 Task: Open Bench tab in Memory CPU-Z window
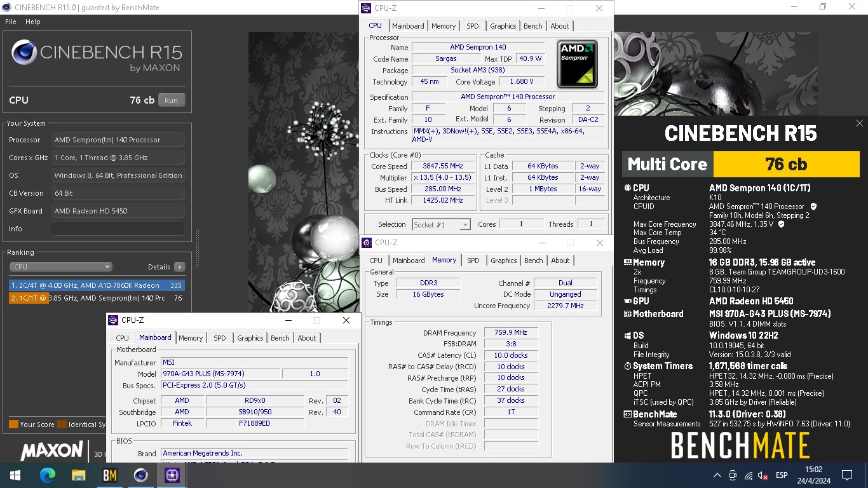tap(534, 261)
